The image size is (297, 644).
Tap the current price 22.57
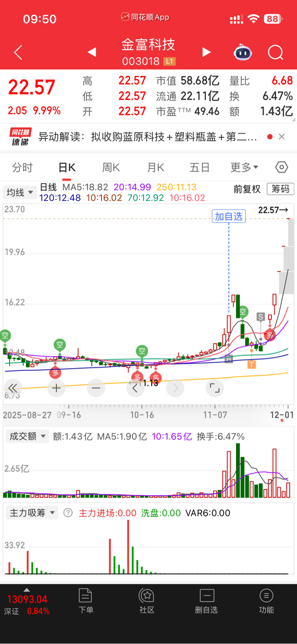32,87
